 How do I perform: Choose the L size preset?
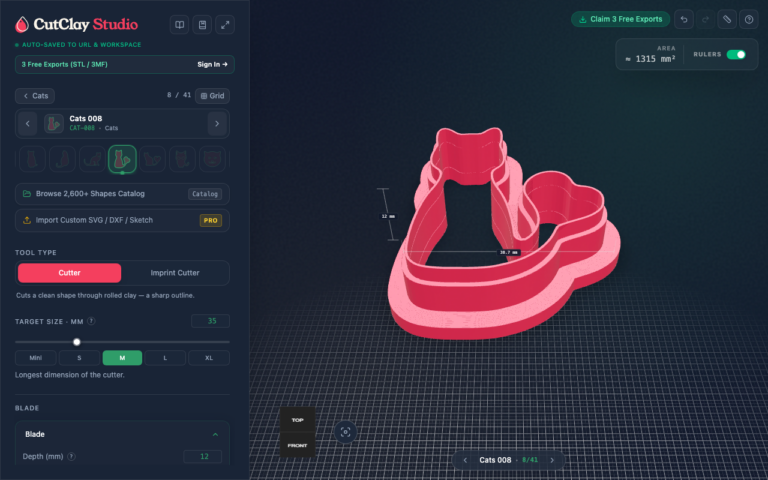click(x=165, y=358)
